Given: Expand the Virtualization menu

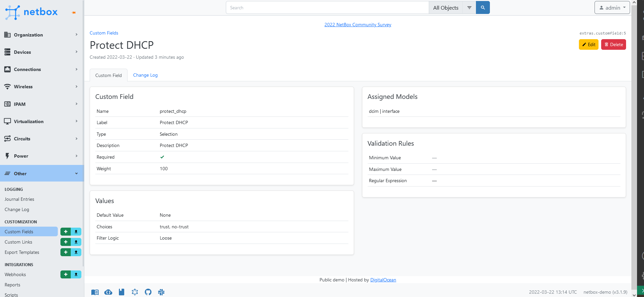Looking at the screenshot, I should (42, 121).
